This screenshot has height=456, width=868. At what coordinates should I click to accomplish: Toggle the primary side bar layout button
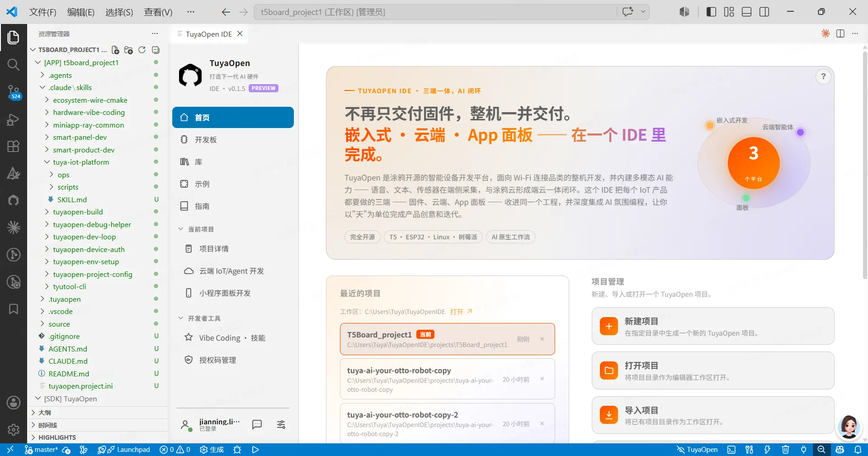pos(711,12)
